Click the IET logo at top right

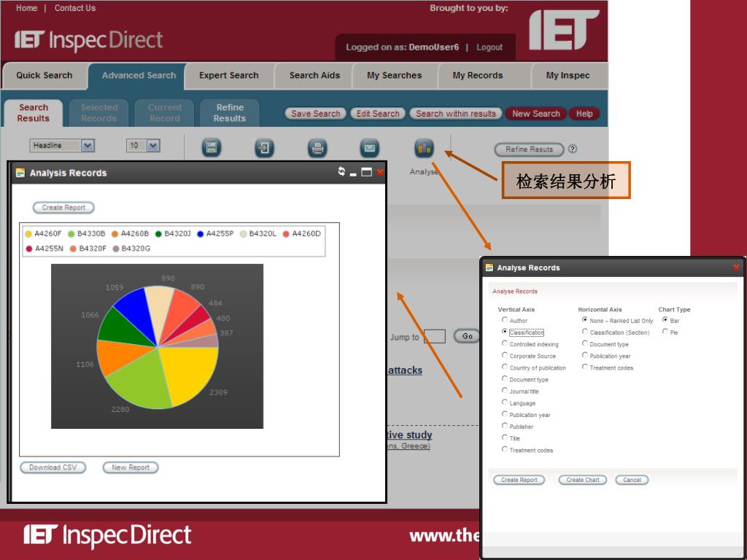pyautogui.click(x=564, y=29)
